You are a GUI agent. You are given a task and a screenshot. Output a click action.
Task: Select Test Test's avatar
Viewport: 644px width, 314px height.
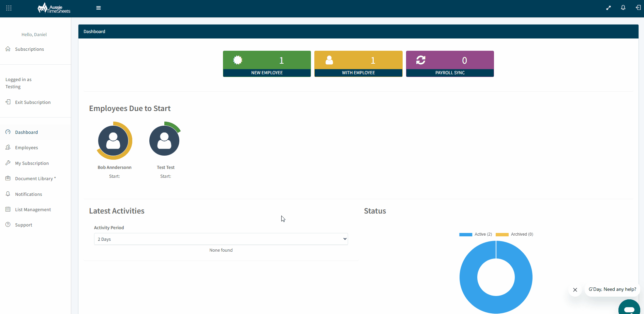pyautogui.click(x=165, y=140)
